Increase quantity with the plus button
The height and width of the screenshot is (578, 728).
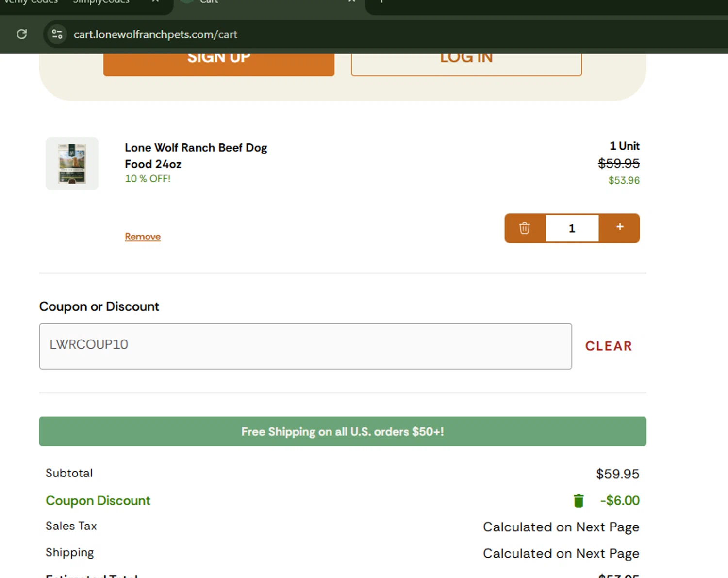620,227
